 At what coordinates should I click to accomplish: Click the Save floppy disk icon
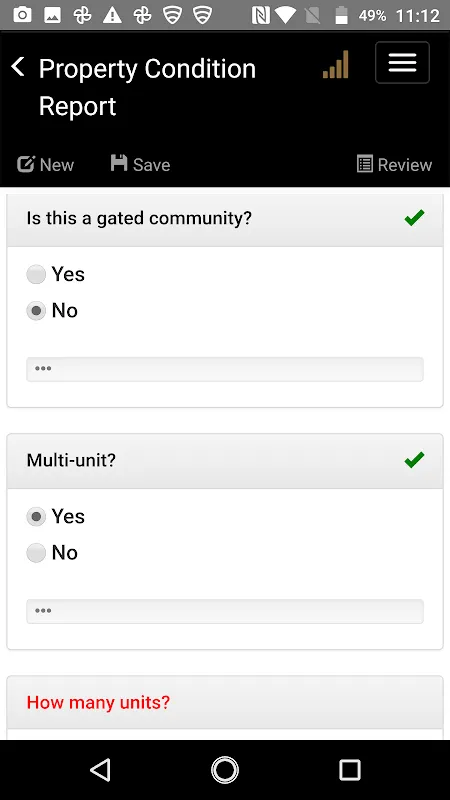click(x=119, y=163)
